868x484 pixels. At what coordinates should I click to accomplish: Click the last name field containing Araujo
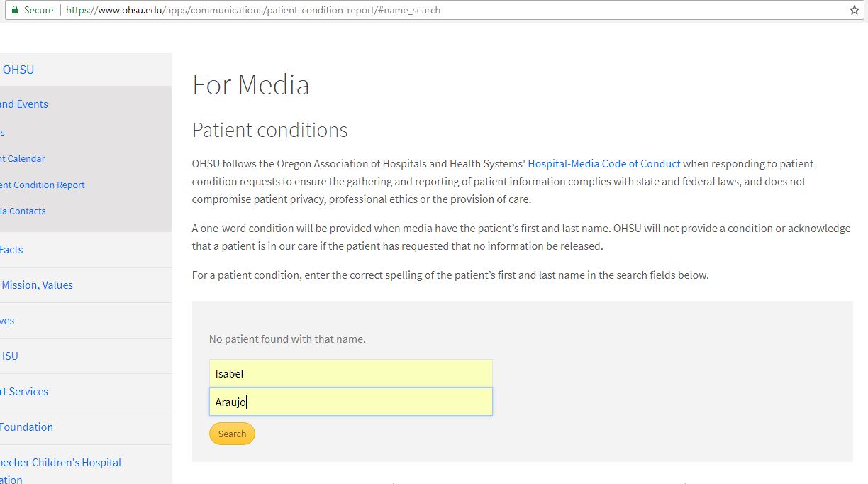(x=350, y=402)
